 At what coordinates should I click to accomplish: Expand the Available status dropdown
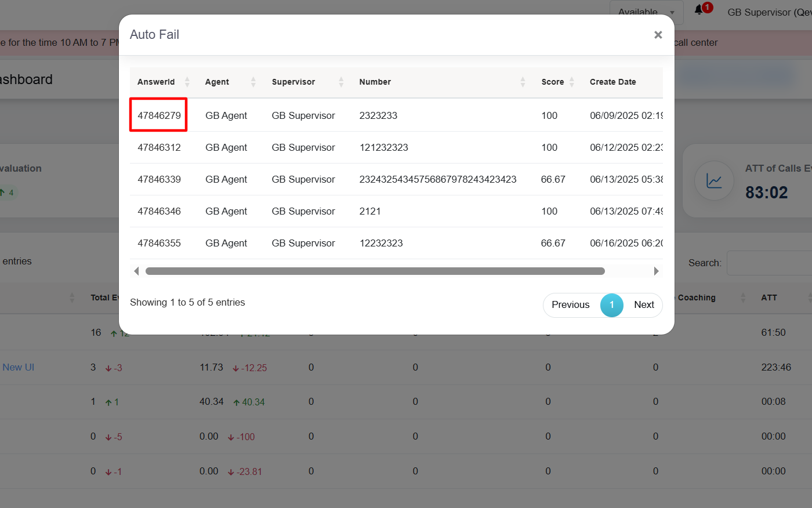[646, 12]
